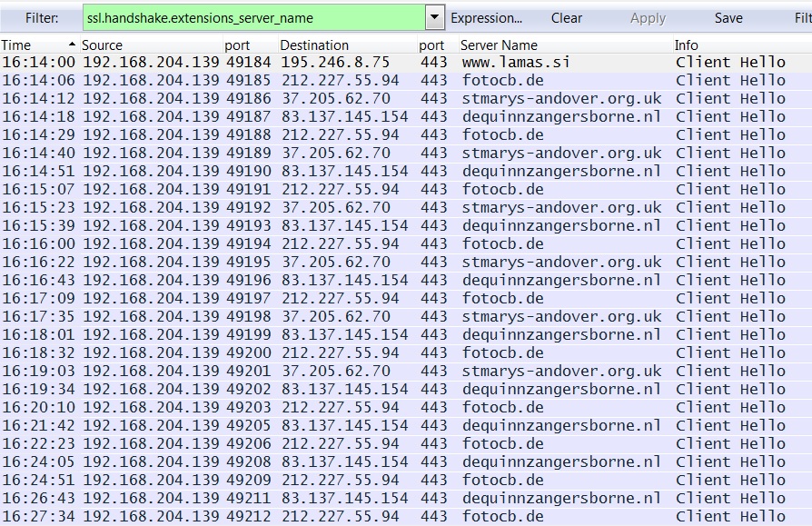This screenshot has width=812, height=526.
Task: Open the Expression... filter builder
Action: pos(486,18)
